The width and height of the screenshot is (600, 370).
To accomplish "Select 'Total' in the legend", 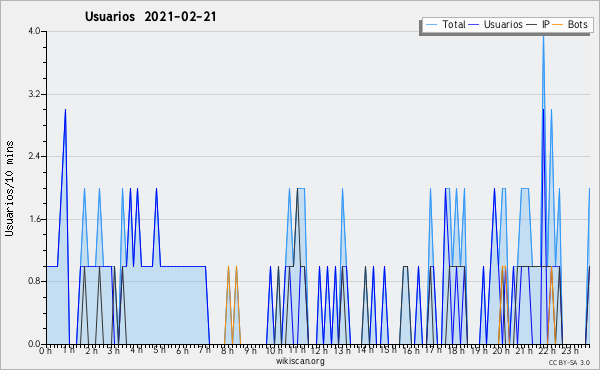I will click(454, 24).
